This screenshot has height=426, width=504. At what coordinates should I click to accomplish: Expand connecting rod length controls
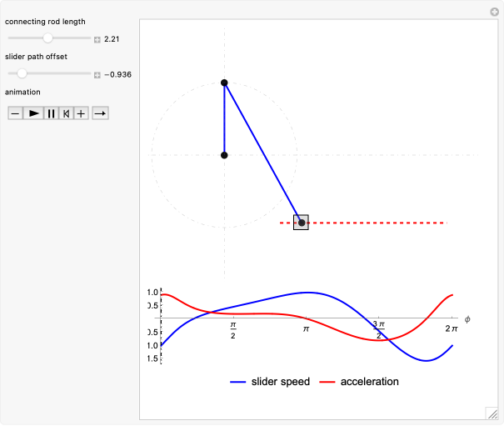click(x=97, y=38)
